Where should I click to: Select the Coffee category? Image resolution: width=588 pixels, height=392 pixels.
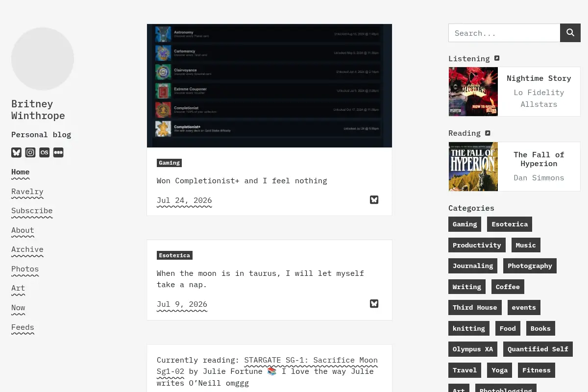pos(508,287)
